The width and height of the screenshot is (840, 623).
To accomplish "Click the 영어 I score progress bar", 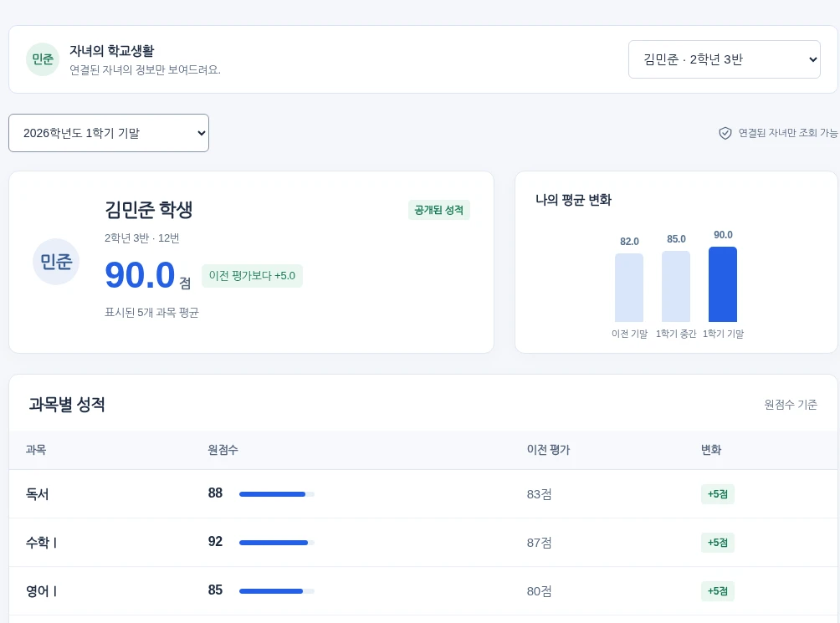I will click(x=276, y=591).
